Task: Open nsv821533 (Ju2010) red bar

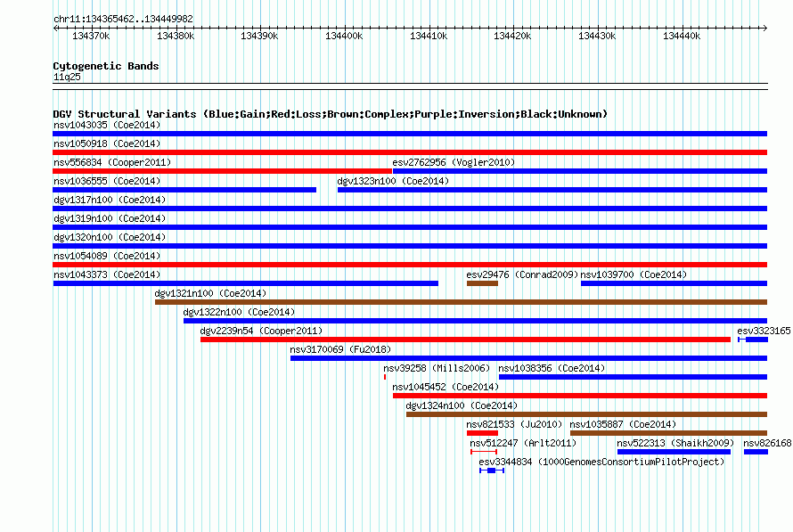Action: click(482, 433)
